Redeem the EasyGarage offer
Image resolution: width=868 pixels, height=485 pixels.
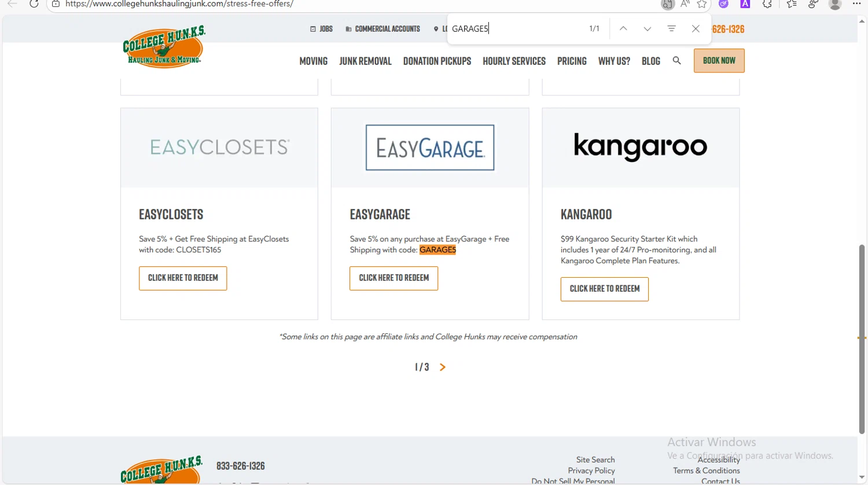click(393, 278)
